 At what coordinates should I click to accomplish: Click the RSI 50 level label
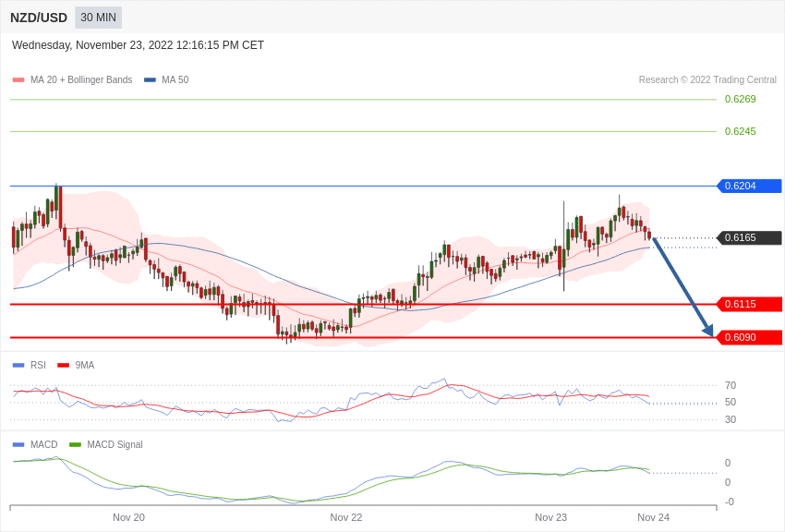pyautogui.click(x=731, y=403)
